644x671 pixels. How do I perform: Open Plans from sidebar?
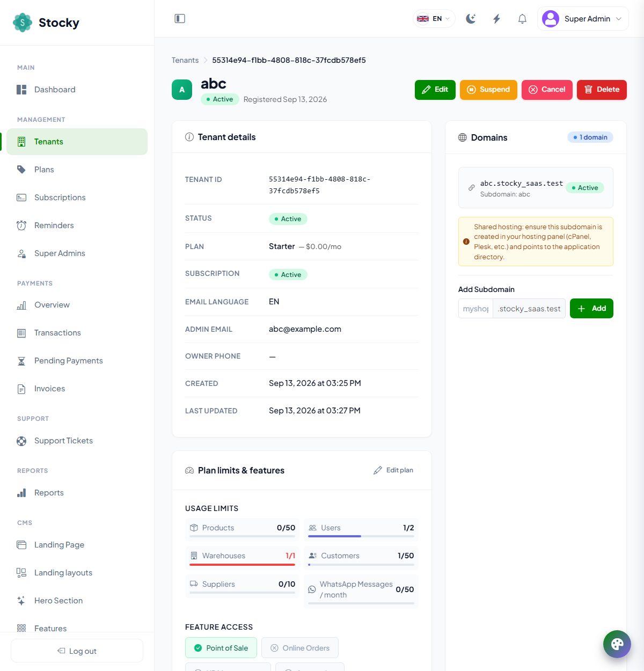click(77, 170)
